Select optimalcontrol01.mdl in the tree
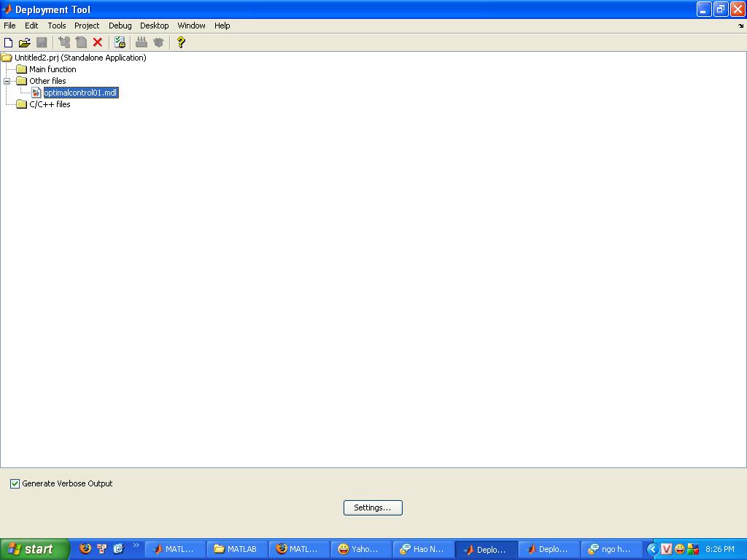This screenshot has width=747, height=560. coord(81,93)
